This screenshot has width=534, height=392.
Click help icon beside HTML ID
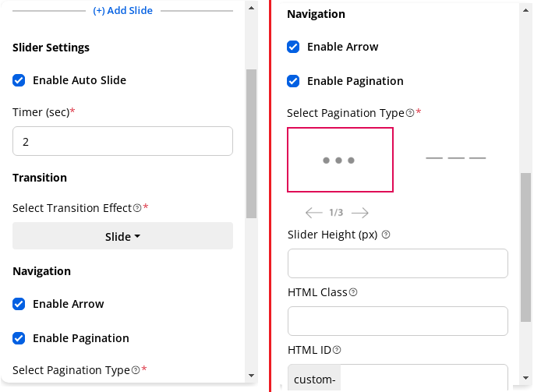337,350
